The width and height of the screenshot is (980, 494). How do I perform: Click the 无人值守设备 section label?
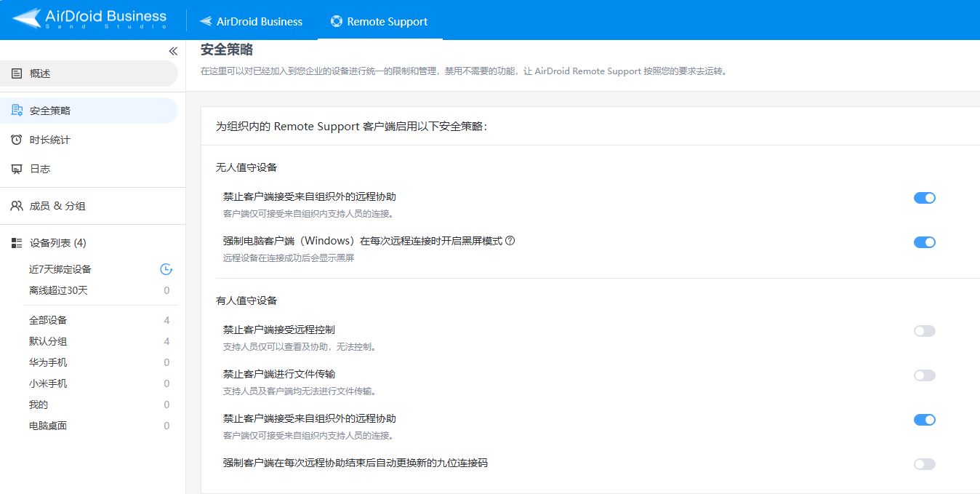[246, 167]
